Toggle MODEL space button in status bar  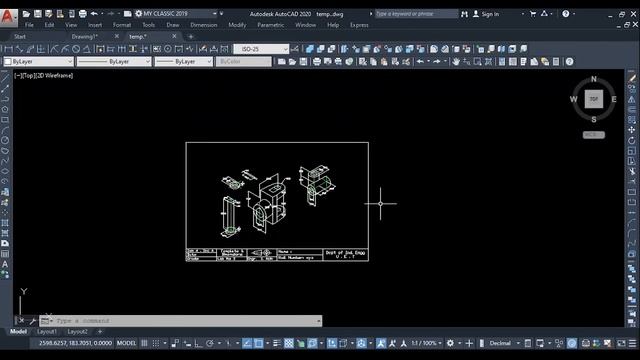click(126, 343)
